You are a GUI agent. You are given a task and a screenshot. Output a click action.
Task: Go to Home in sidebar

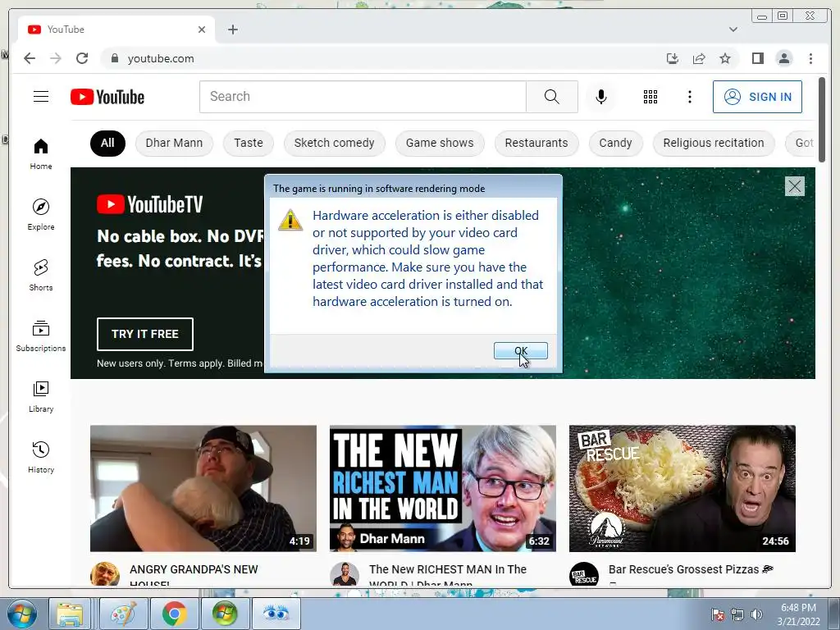tap(41, 154)
